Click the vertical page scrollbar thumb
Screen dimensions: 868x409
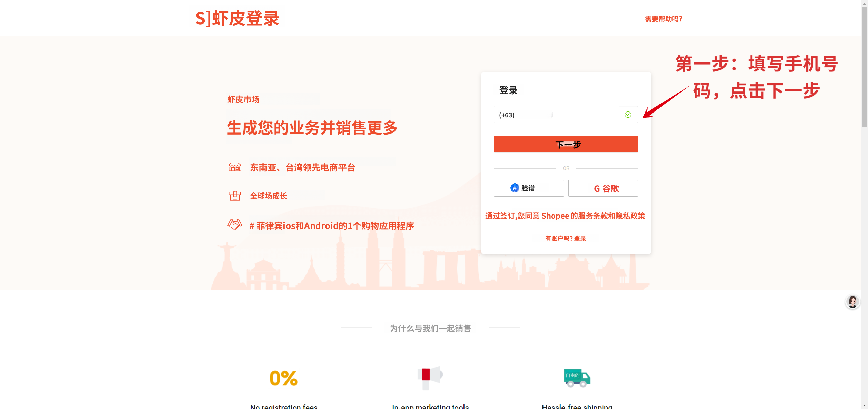[864, 68]
